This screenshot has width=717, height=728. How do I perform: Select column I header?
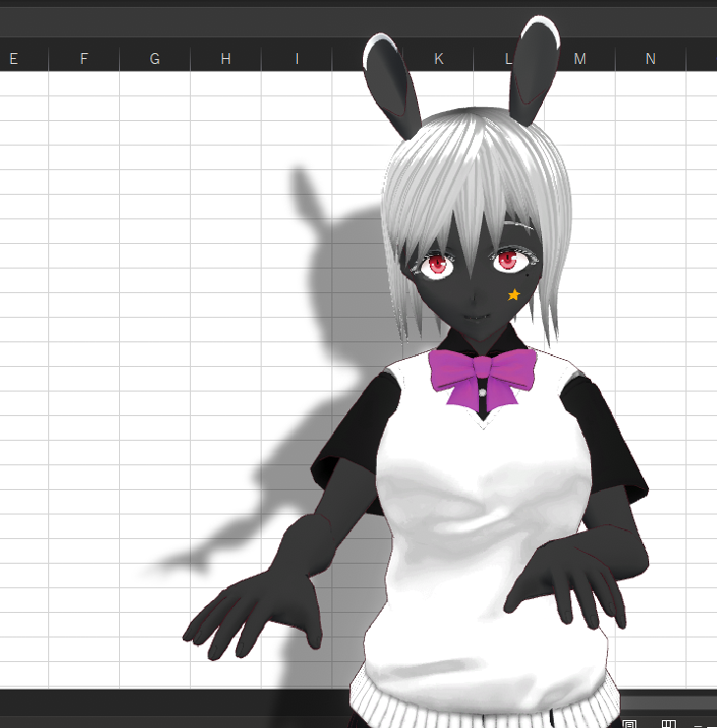(x=297, y=59)
